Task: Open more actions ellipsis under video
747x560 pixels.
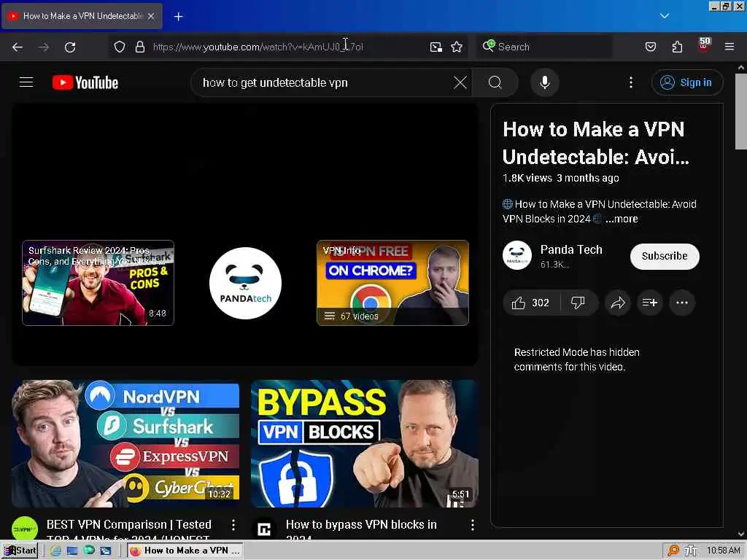Action: point(682,303)
